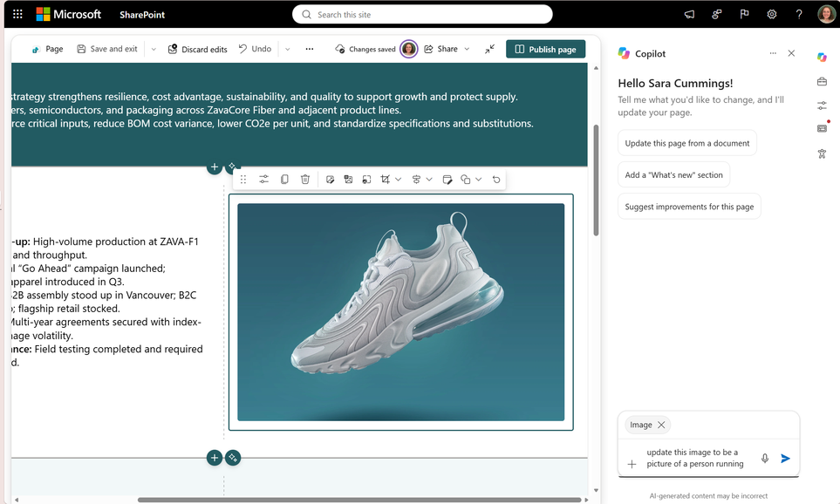Open the SharePoint home link

coord(142,15)
